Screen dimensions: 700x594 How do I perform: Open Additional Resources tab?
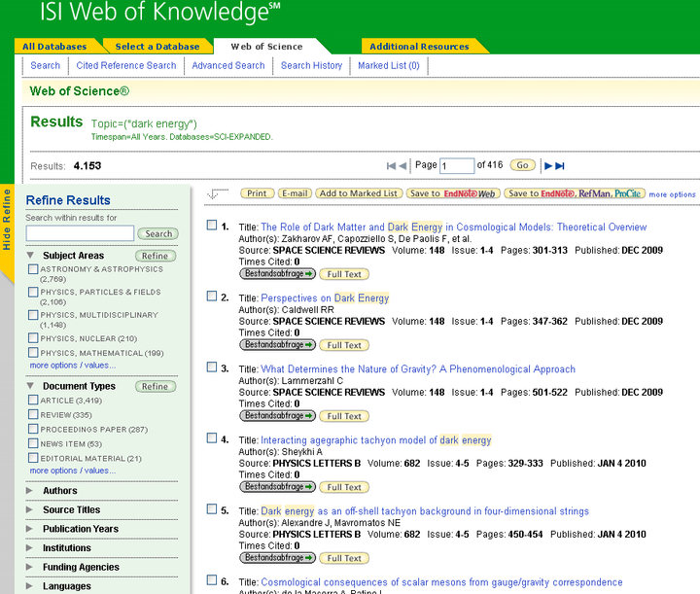tap(419, 47)
